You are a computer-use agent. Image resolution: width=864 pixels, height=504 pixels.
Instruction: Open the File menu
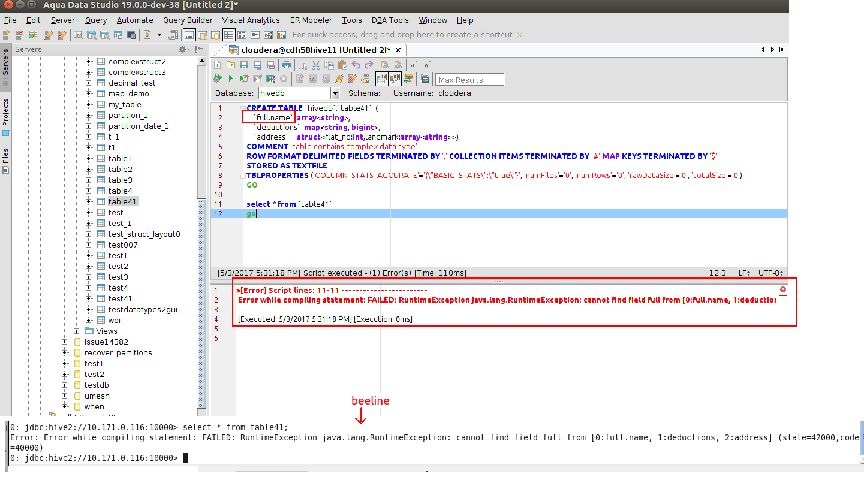click(10, 20)
